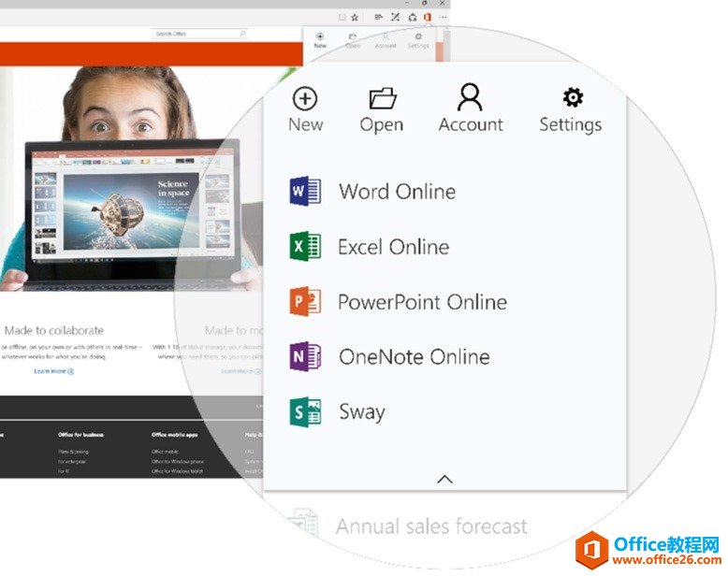
Task: Launch Excel Online from the app list
Action: [x=370, y=246]
